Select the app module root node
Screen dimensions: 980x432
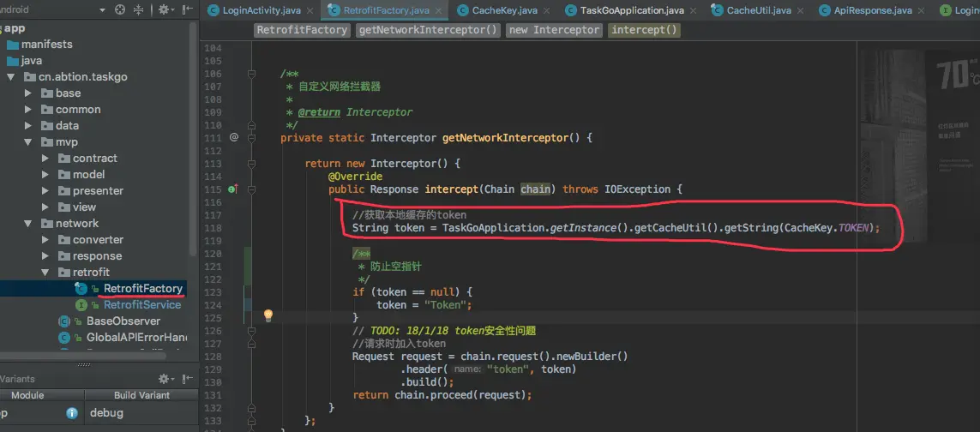pyautogui.click(x=15, y=28)
